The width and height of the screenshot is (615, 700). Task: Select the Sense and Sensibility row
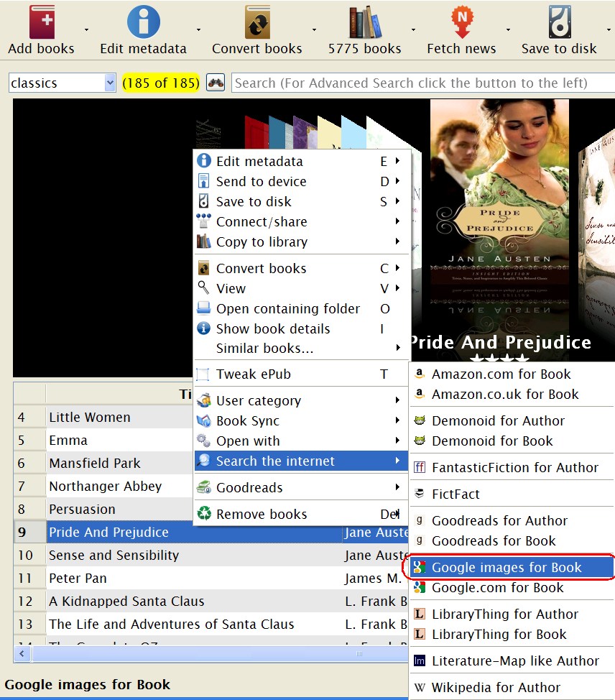pyautogui.click(x=211, y=555)
